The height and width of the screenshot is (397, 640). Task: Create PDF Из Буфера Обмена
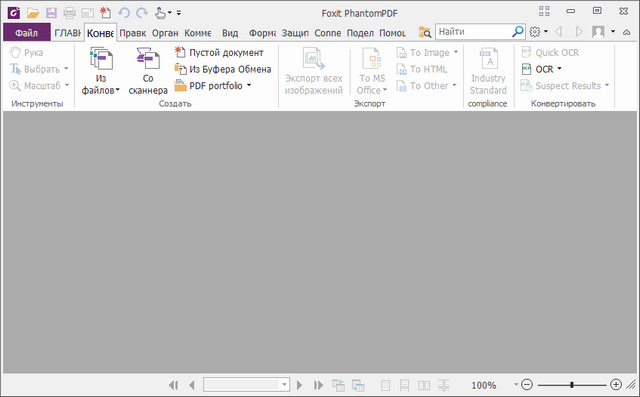pos(223,69)
